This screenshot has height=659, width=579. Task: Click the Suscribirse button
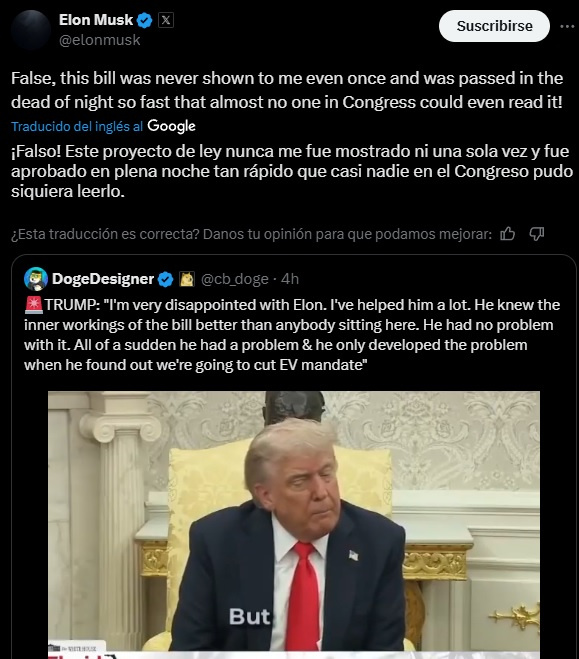point(494,26)
